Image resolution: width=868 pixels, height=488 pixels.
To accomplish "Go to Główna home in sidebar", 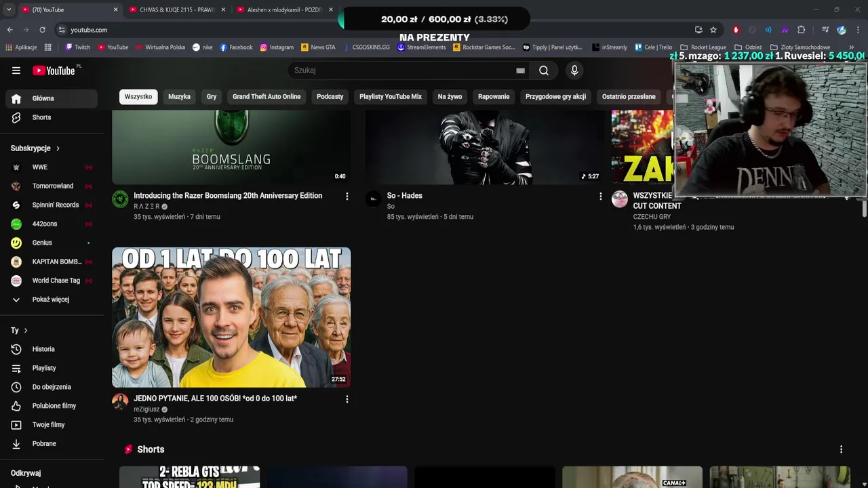I will click(x=52, y=98).
